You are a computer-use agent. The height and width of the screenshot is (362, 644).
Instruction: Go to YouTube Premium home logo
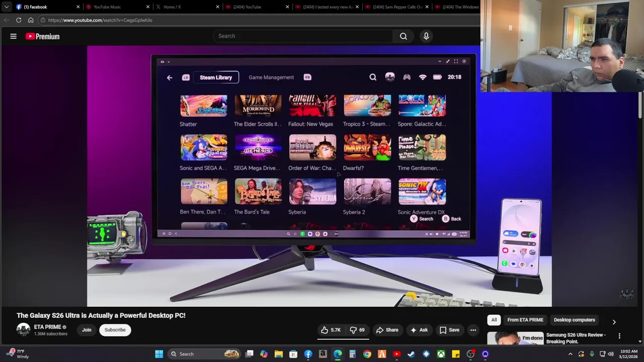[x=43, y=36]
